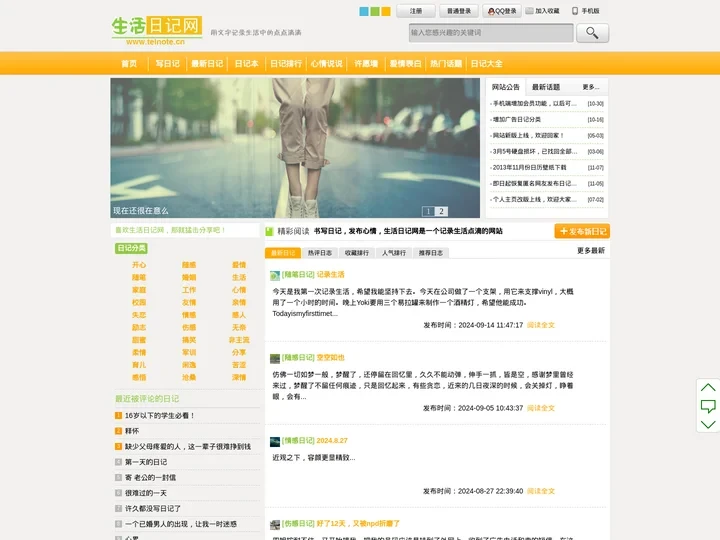
Task: Open the 日记本 nav menu item
Action: [x=247, y=63]
